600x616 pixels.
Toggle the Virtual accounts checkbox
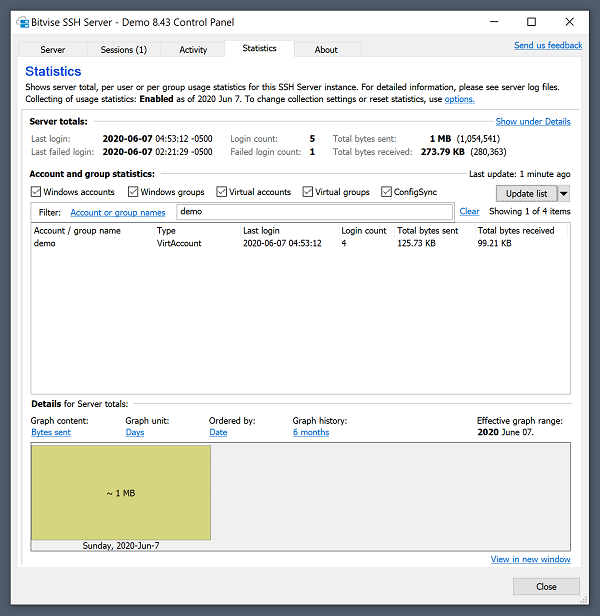click(x=222, y=192)
